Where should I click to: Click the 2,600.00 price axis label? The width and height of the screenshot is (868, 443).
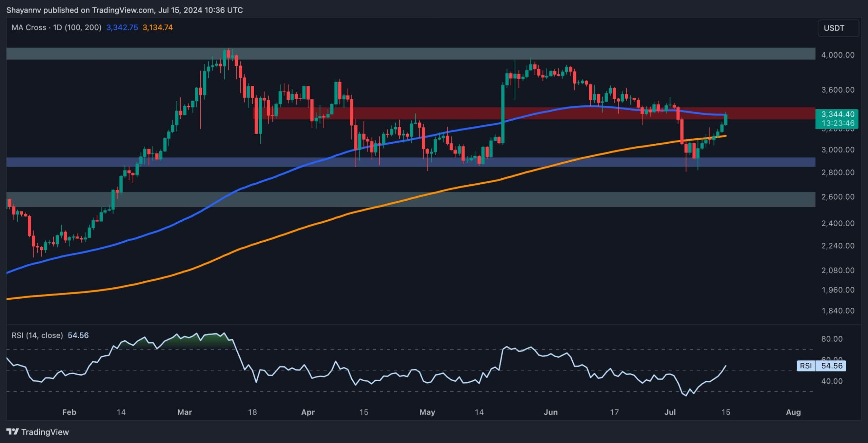tap(837, 197)
